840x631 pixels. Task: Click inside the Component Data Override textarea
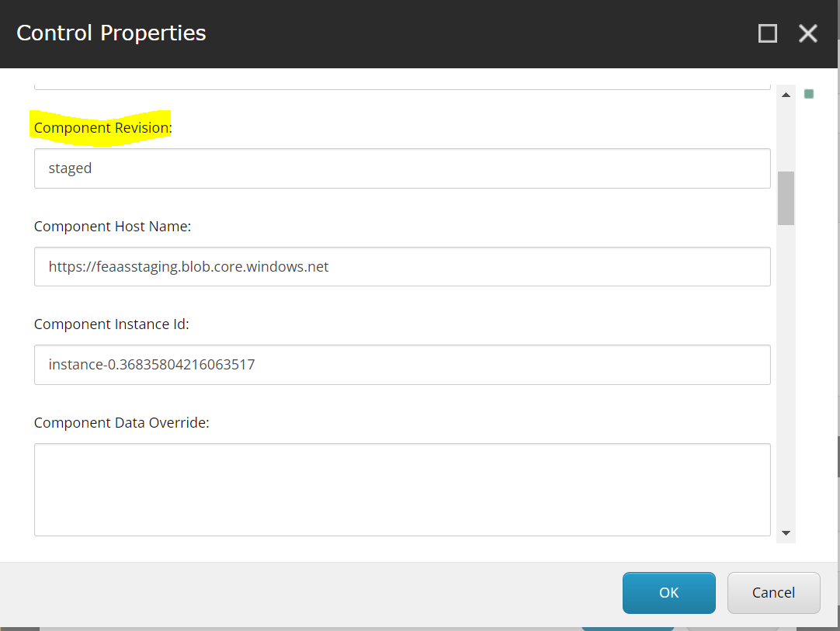tap(402, 490)
